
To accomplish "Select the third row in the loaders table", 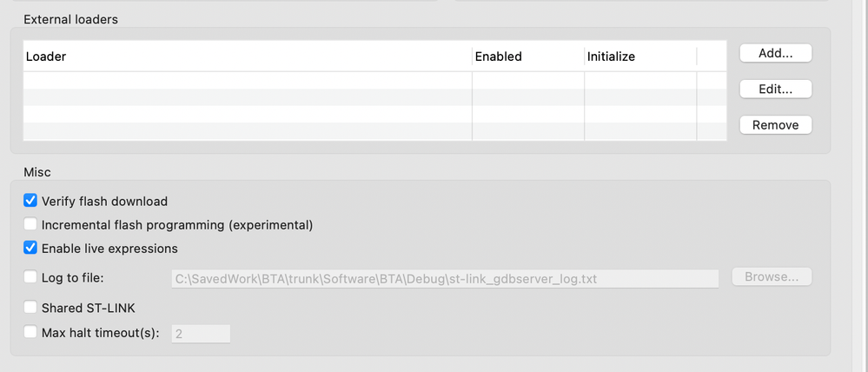I will pyautogui.click(x=247, y=115).
